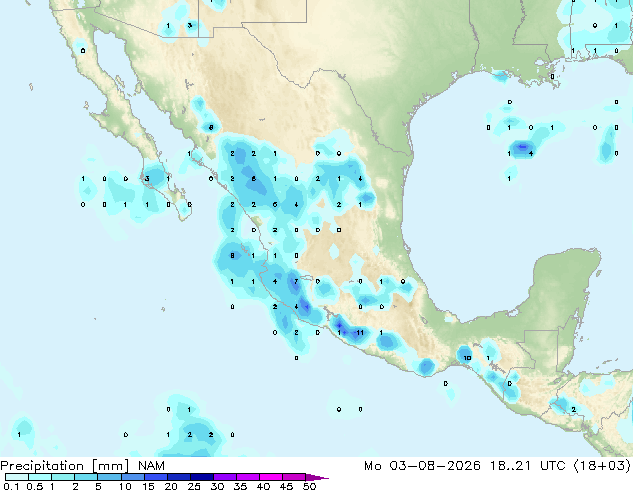Click the 0.5–1 mm legend color swatch
The width and height of the screenshot is (634, 490).
40,477
